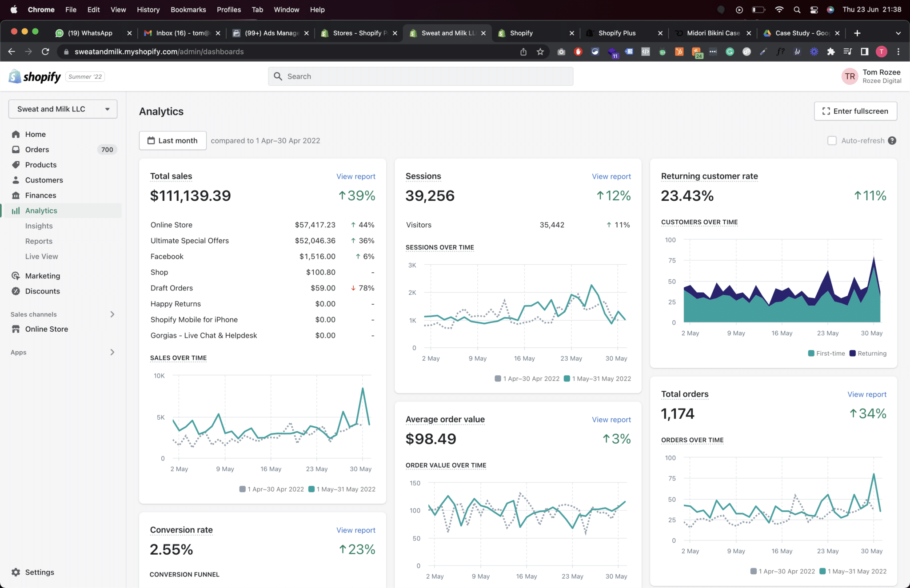Open Marketing via the target icon
The width and height of the screenshot is (910, 588).
coord(16,276)
